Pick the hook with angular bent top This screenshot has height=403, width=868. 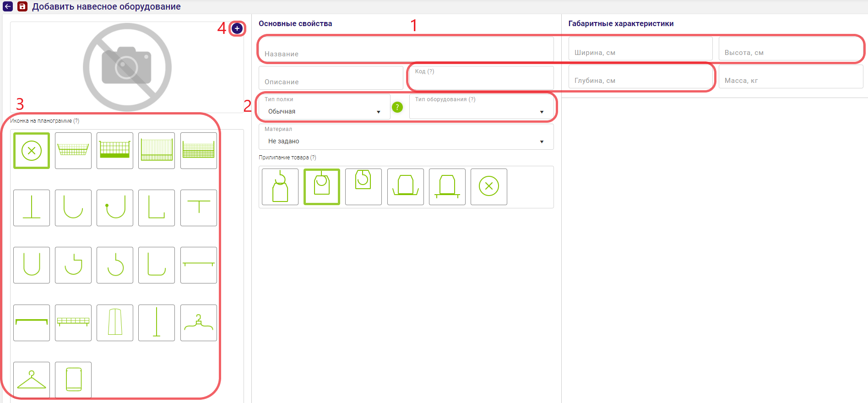tap(73, 265)
